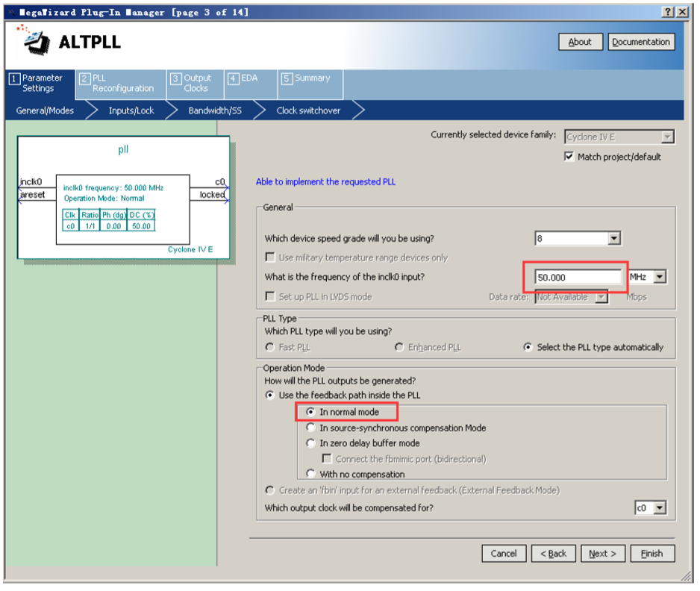This screenshot has height=591, width=700.
Task: Select the PLL type automatically option
Action: tap(528, 347)
